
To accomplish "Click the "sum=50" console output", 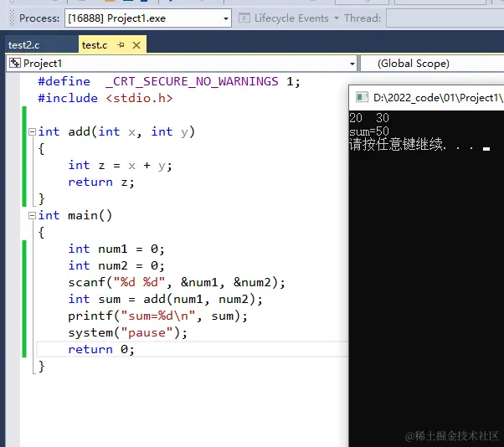I will pyautogui.click(x=369, y=131).
